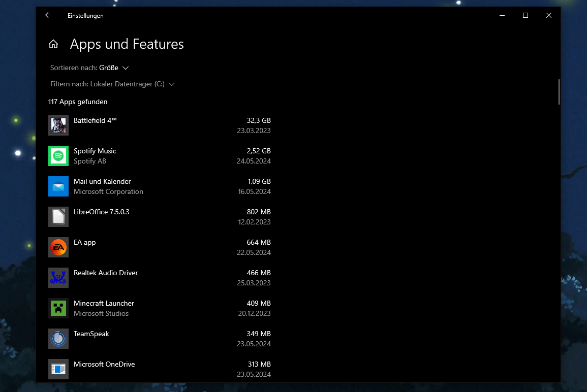587x392 pixels.
Task: Click the Apps und Features heading
Action: pyautogui.click(x=127, y=44)
